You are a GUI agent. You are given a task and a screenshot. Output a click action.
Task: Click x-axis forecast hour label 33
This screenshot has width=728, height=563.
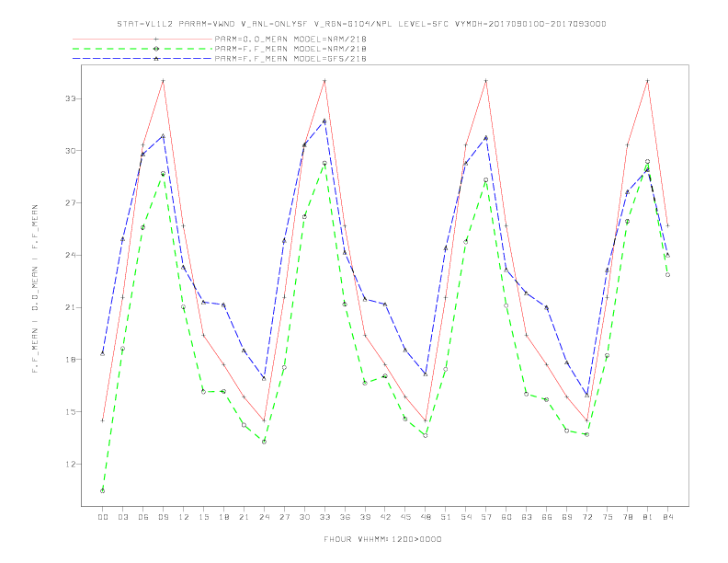click(x=324, y=517)
